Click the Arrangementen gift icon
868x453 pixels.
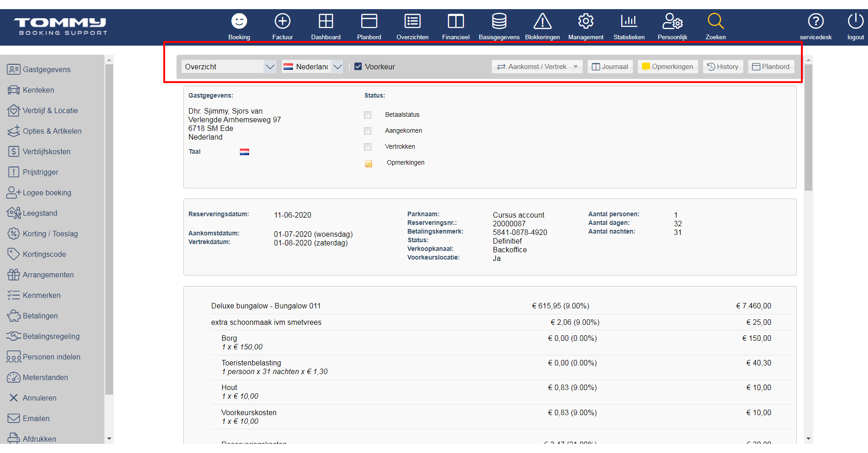point(14,275)
